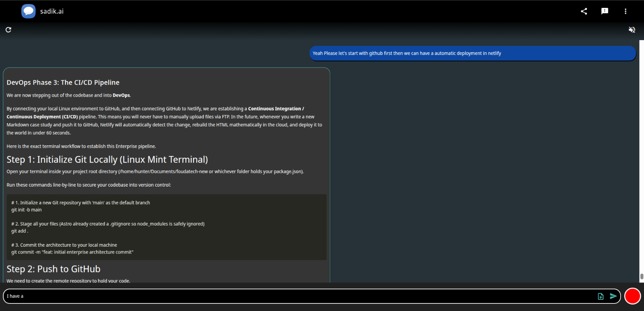This screenshot has height=311, width=644.
Task: Click the 'Step 1: Initialize Git Locally' heading
Action: point(107,159)
